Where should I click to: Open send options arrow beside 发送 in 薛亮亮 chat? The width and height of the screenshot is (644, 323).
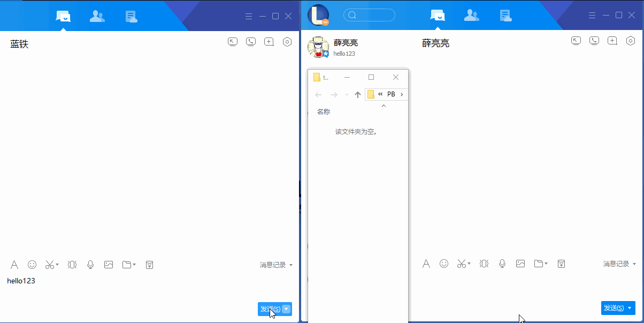click(630, 308)
